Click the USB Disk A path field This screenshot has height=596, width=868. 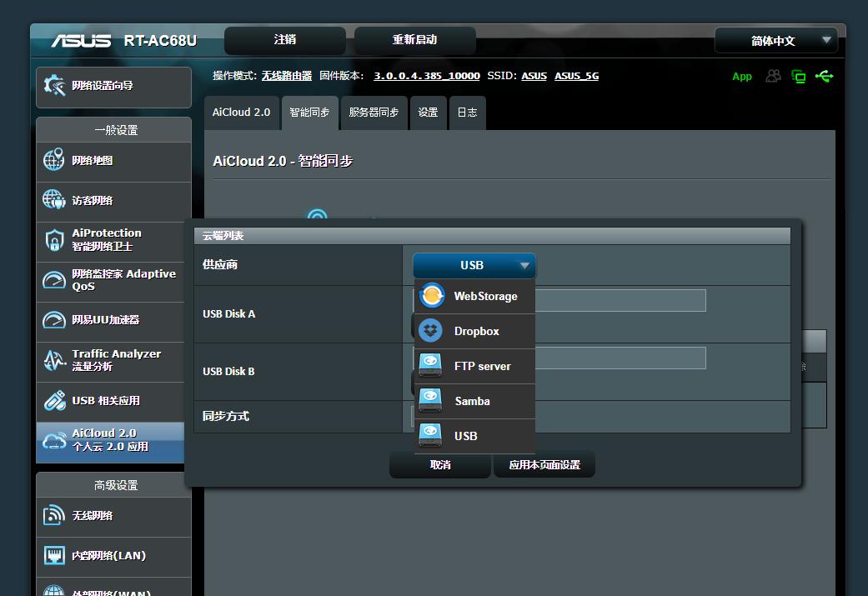(x=559, y=300)
